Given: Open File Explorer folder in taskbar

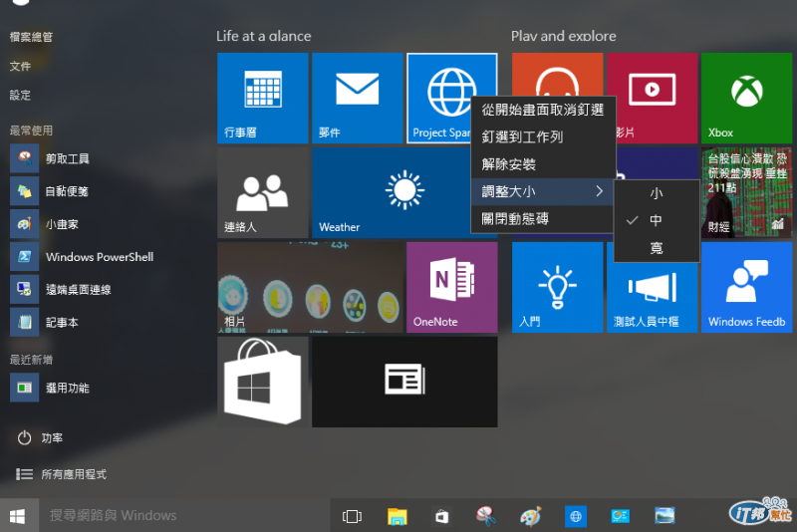Looking at the screenshot, I should pos(397,516).
